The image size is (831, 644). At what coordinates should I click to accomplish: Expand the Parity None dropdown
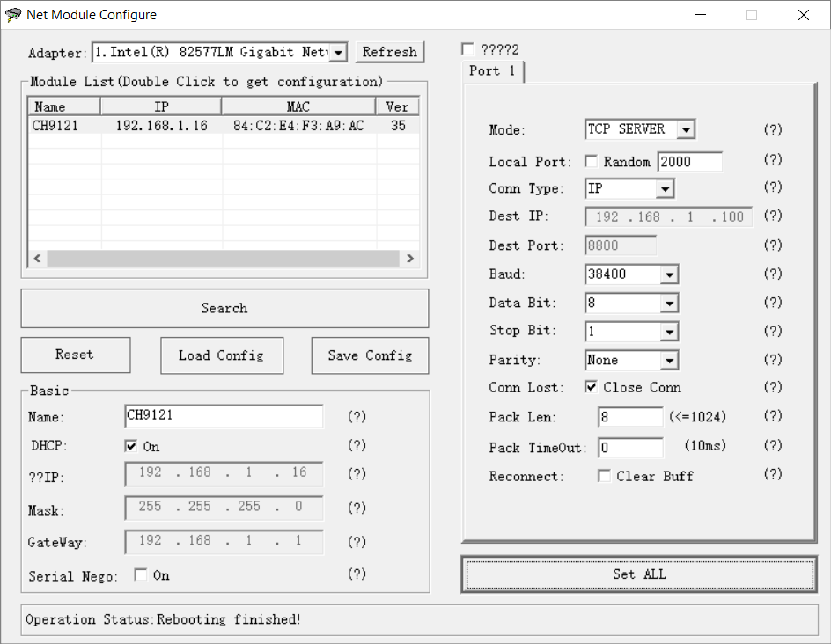click(669, 361)
